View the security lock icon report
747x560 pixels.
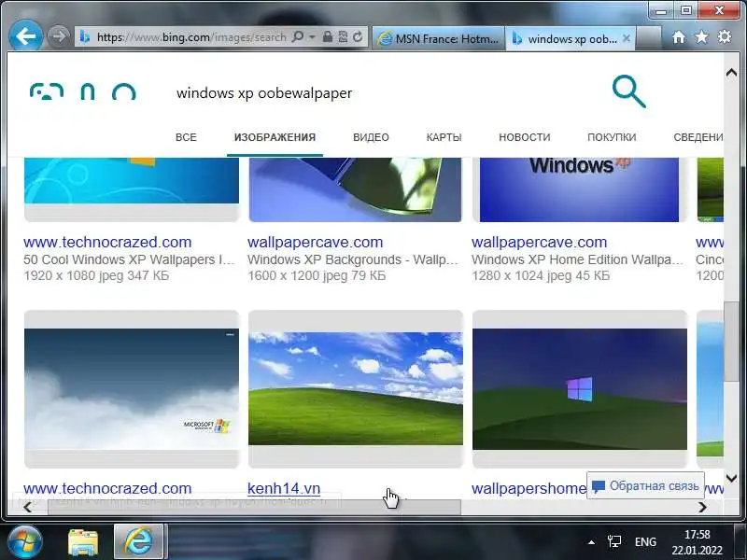[328, 36]
